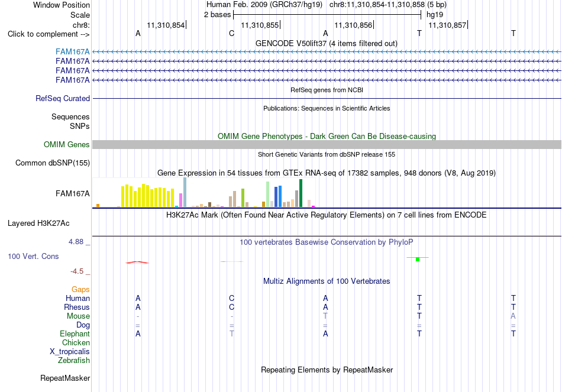
Task: Click position label 11,310,857 in the ruler
Action: pos(447,25)
